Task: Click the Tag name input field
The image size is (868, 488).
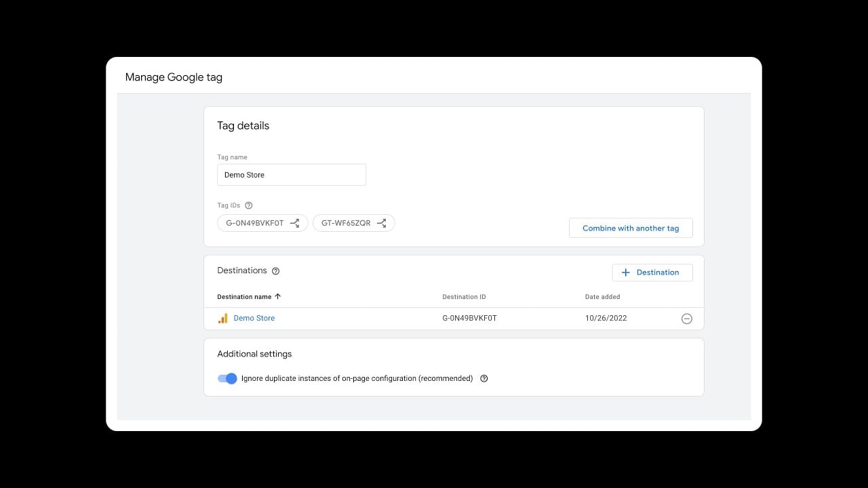Action: (291, 175)
